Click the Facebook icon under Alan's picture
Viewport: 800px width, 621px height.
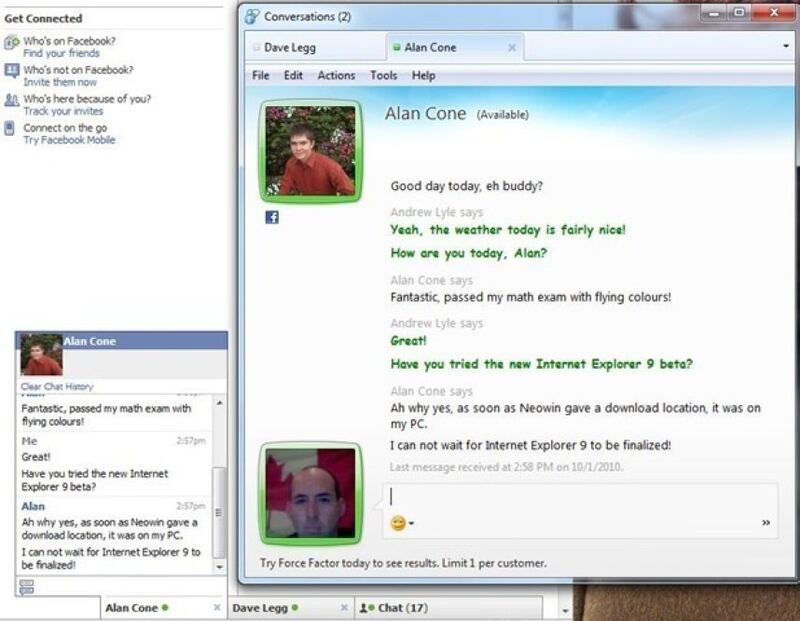coord(272,217)
